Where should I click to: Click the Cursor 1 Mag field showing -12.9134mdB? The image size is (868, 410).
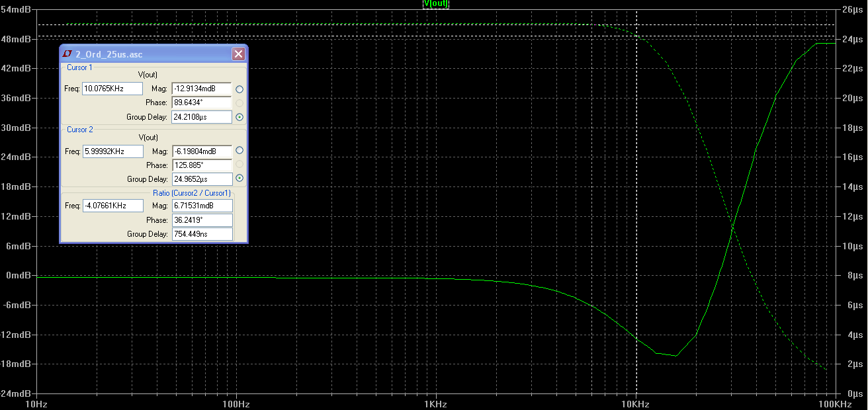tap(202, 89)
